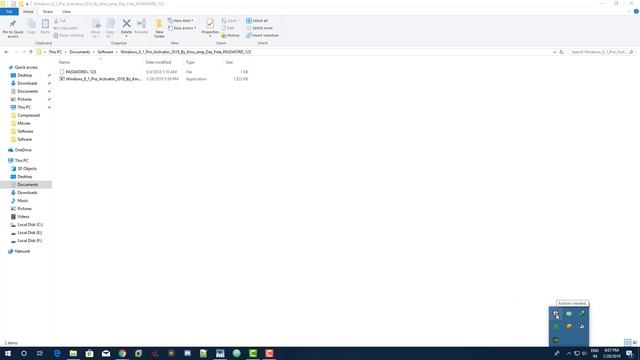Click the Task View taskbar icon
The height and width of the screenshot is (360, 640).
coord(40,353)
